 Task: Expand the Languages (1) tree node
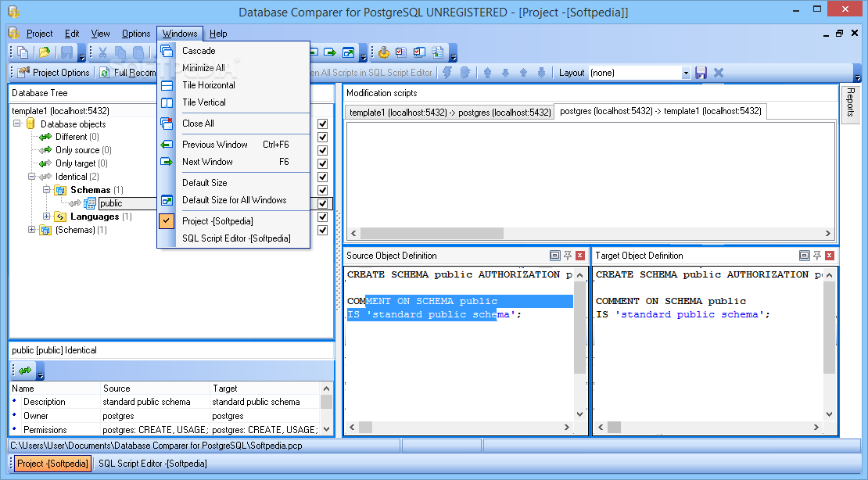coord(46,217)
